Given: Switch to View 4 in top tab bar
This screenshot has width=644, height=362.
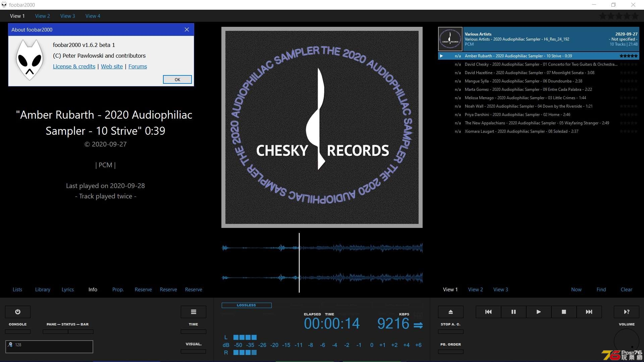Looking at the screenshot, I should coord(93,16).
